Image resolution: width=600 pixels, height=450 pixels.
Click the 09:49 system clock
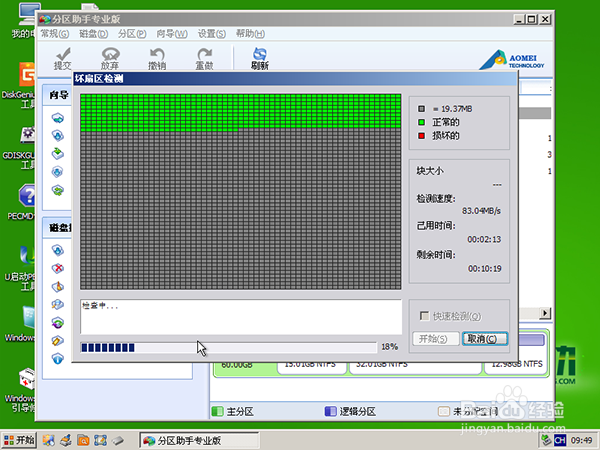tap(582, 440)
